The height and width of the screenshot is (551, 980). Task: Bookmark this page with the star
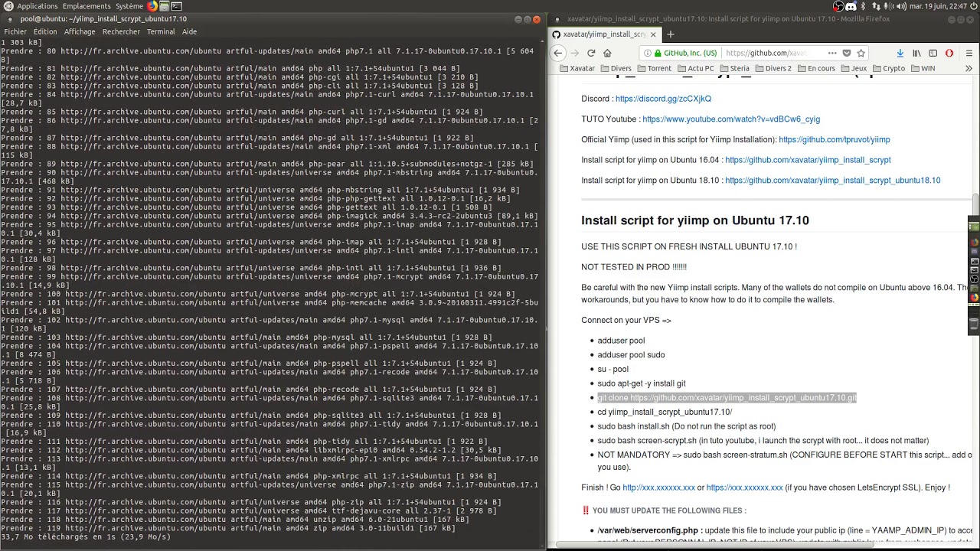[861, 53]
